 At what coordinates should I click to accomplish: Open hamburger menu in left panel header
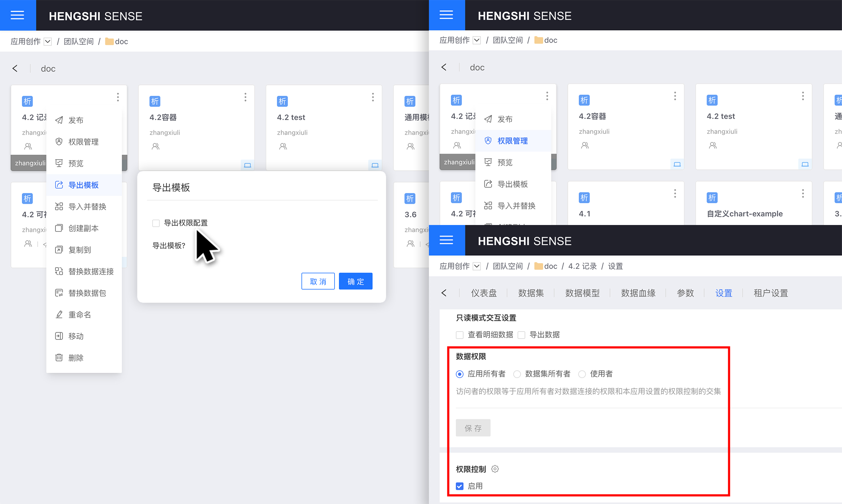pyautogui.click(x=17, y=15)
